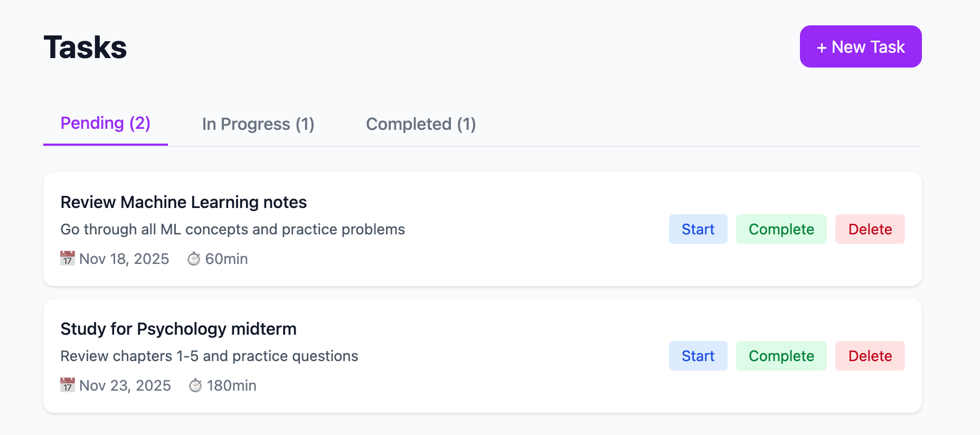The image size is (980, 435).
Task: Click the ML concepts task description text
Action: (x=232, y=230)
